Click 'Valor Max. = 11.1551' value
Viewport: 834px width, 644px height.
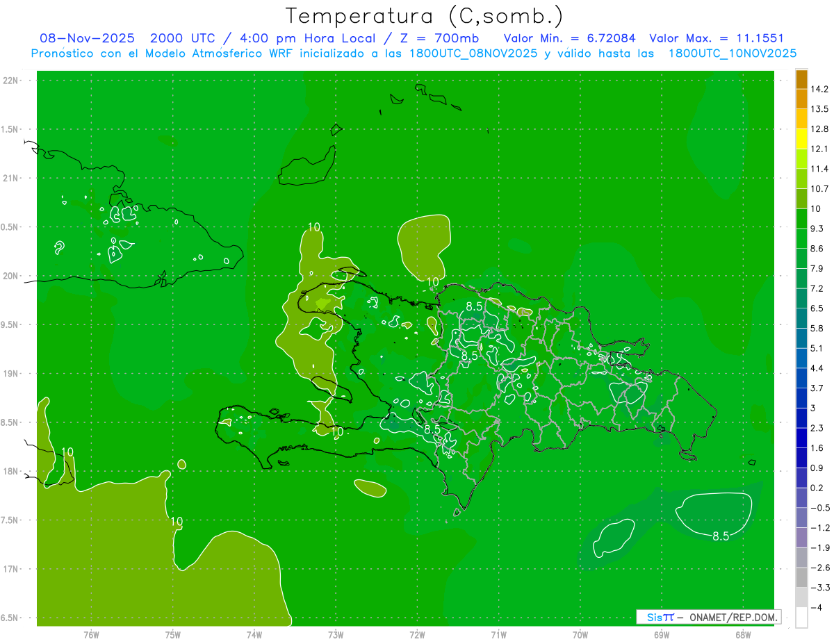pyautogui.click(x=717, y=38)
